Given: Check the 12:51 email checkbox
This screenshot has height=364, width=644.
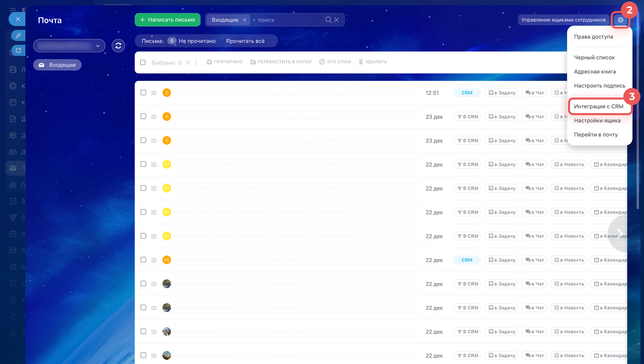Looking at the screenshot, I should click(x=143, y=93).
